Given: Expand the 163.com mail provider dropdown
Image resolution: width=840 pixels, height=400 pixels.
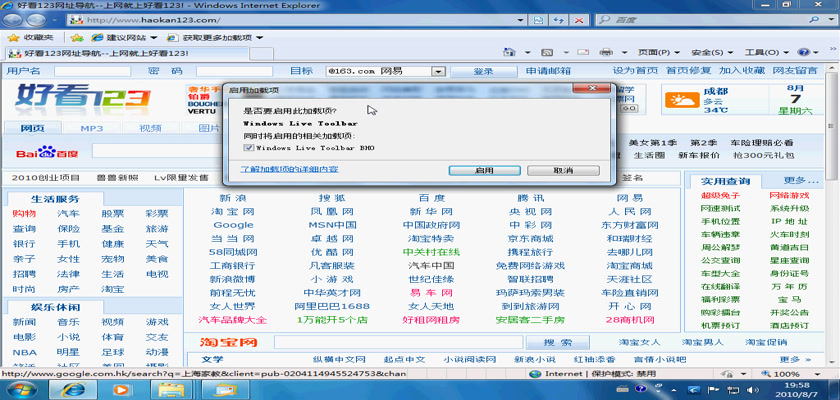Looking at the screenshot, I should (437, 71).
